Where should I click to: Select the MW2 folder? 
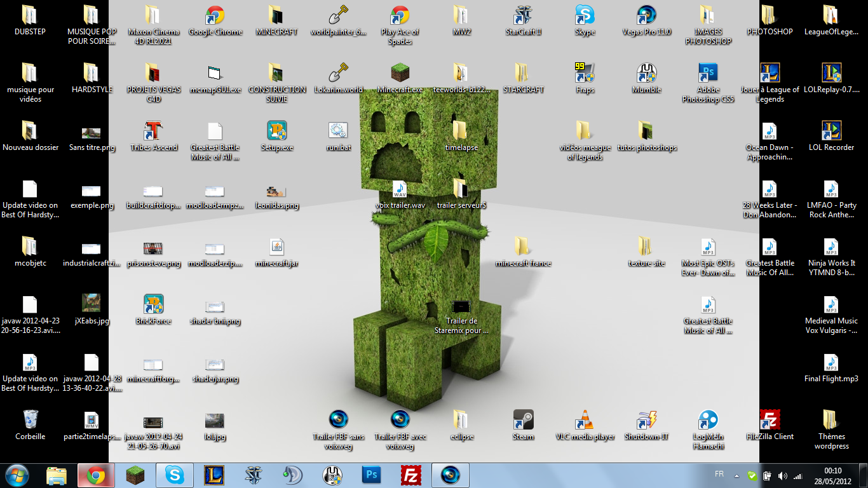[461, 21]
